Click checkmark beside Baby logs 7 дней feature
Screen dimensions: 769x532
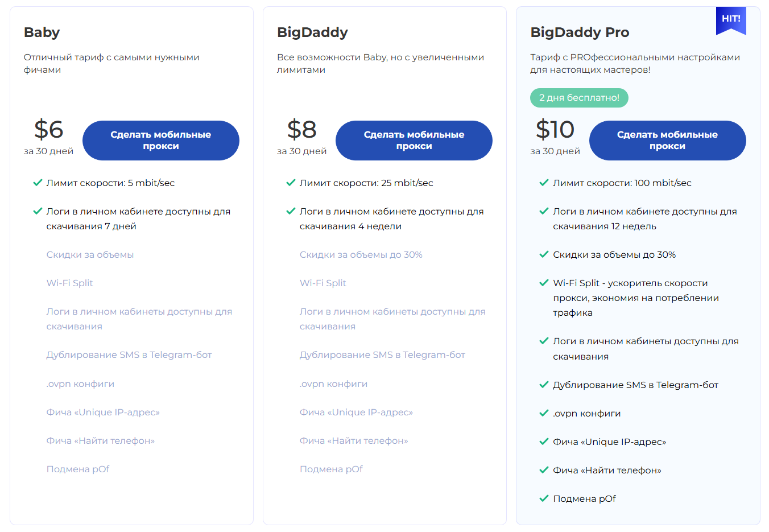(38, 211)
